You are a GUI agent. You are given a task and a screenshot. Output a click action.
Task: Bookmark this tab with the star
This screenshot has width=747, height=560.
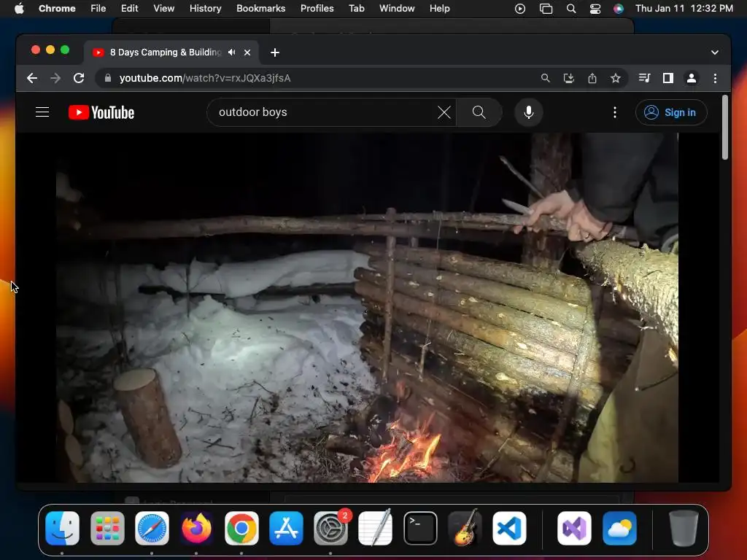click(x=616, y=78)
